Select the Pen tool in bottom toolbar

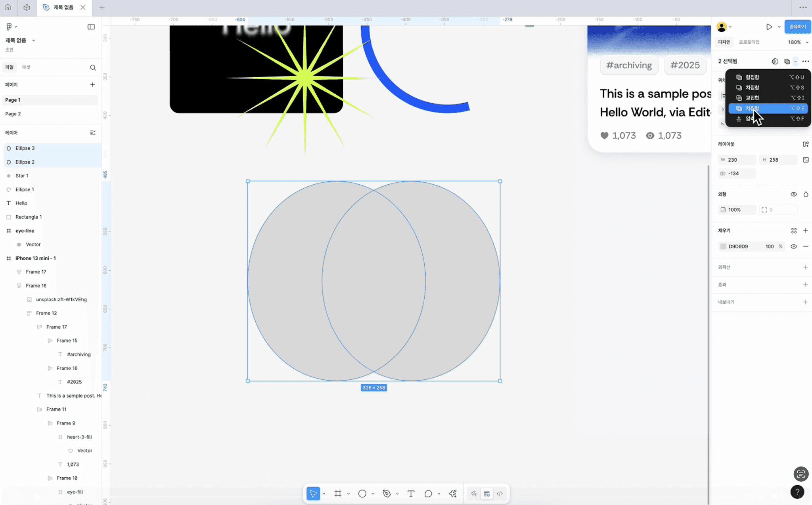pos(387,494)
